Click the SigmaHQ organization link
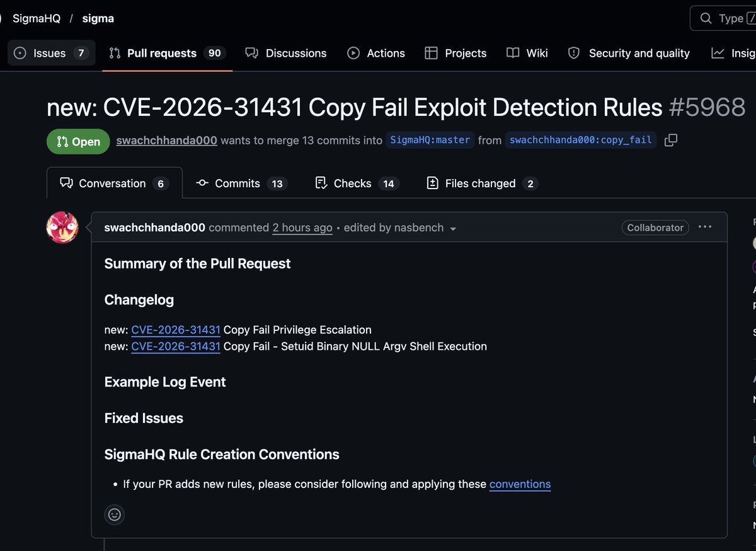Viewport: 756px width, 551px height. click(37, 18)
